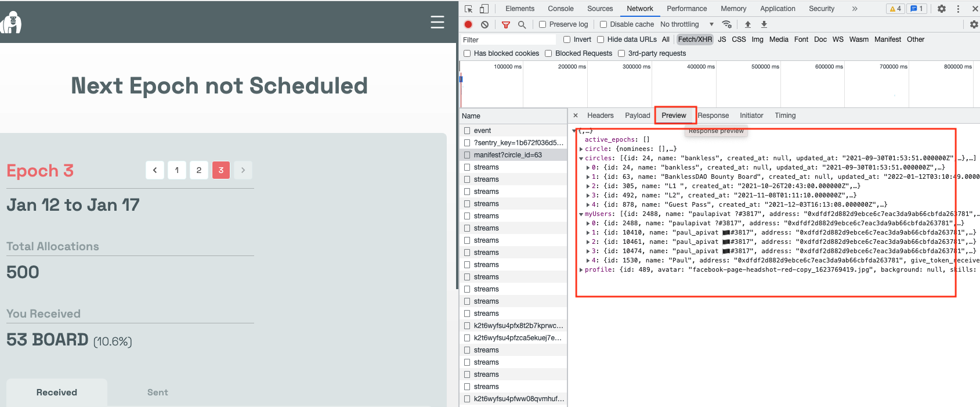Check the manifest?circle_id=63 row checkbox
The width and height of the screenshot is (980, 407).
click(x=468, y=155)
